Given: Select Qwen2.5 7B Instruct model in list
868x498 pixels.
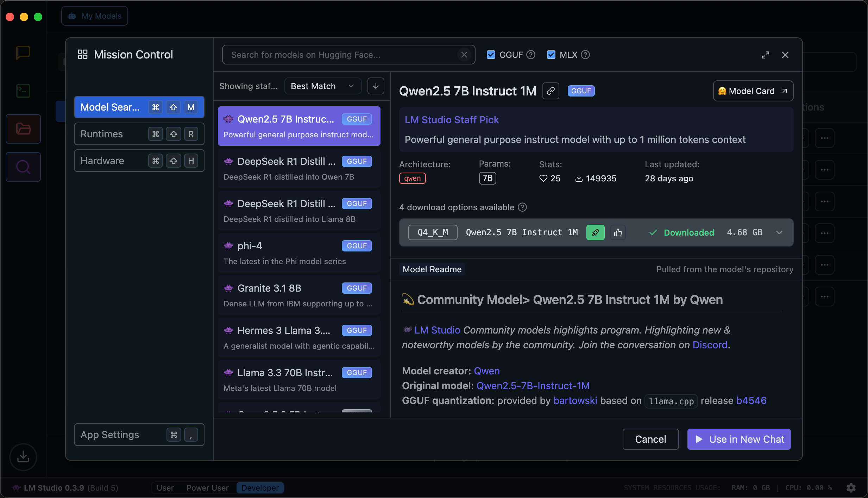Looking at the screenshot, I should click(299, 126).
